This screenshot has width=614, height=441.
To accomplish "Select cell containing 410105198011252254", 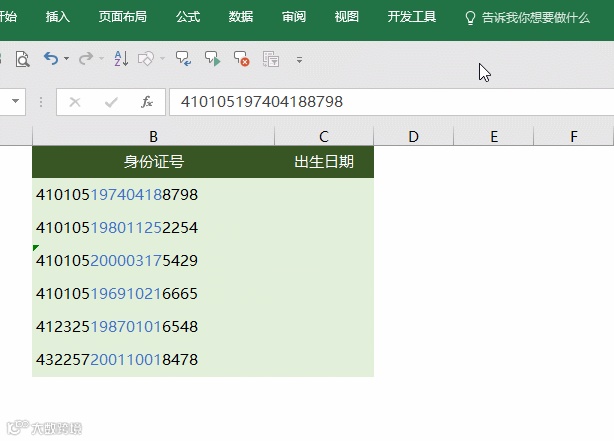I will 154,228.
